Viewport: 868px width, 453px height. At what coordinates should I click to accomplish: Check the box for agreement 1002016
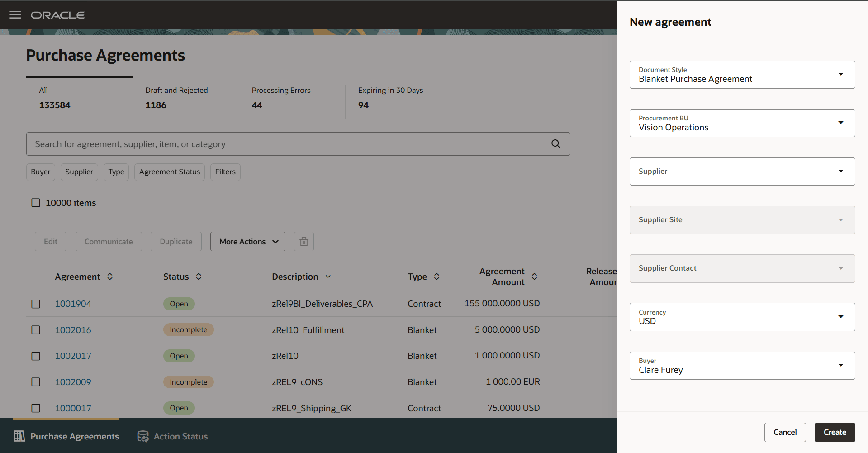[x=36, y=330]
